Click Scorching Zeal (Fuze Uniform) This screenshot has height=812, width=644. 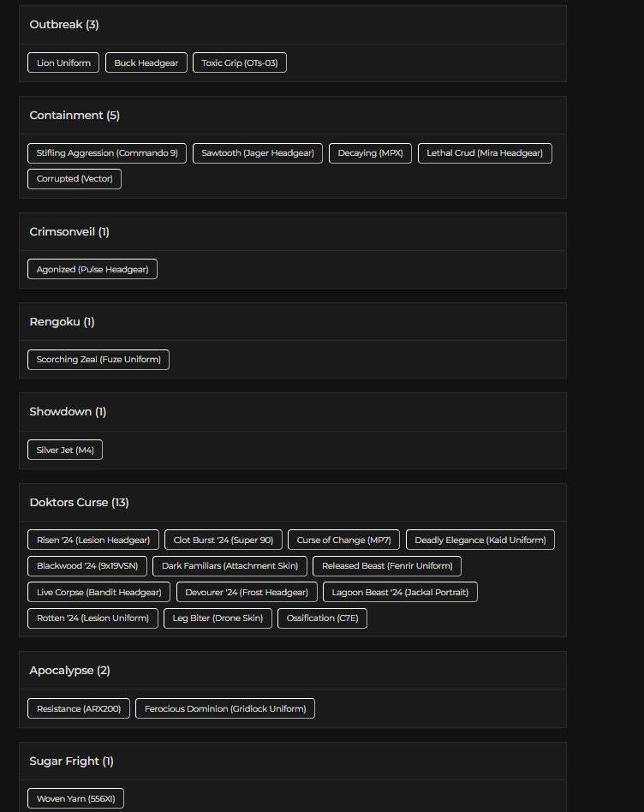pyautogui.click(x=98, y=360)
